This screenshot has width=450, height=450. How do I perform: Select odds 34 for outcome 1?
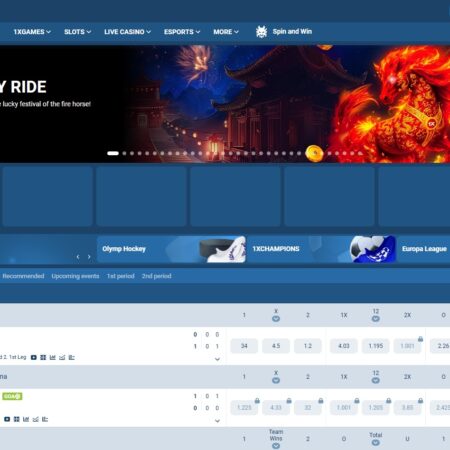(x=244, y=346)
